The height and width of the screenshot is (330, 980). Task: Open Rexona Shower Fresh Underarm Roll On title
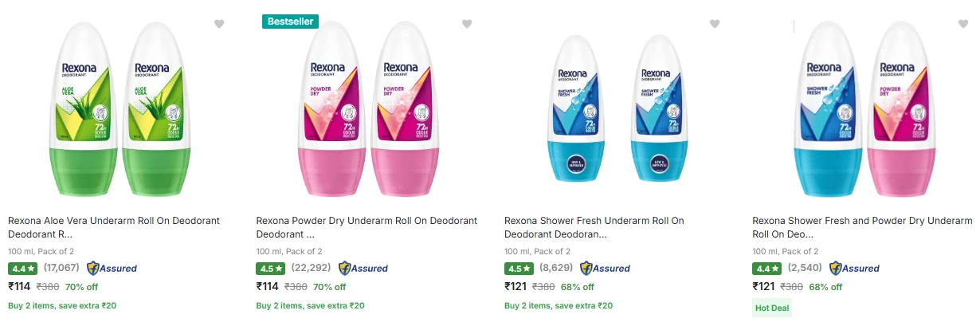coord(594,227)
